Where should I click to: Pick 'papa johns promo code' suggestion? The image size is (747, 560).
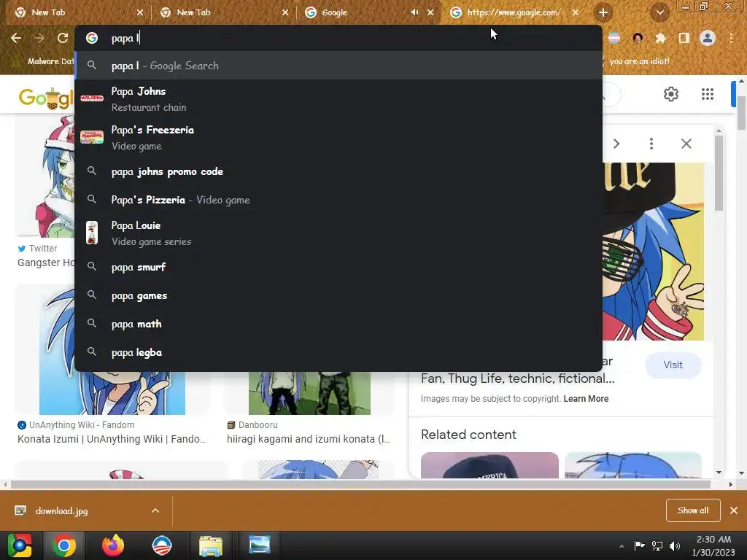[x=338, y=171]
